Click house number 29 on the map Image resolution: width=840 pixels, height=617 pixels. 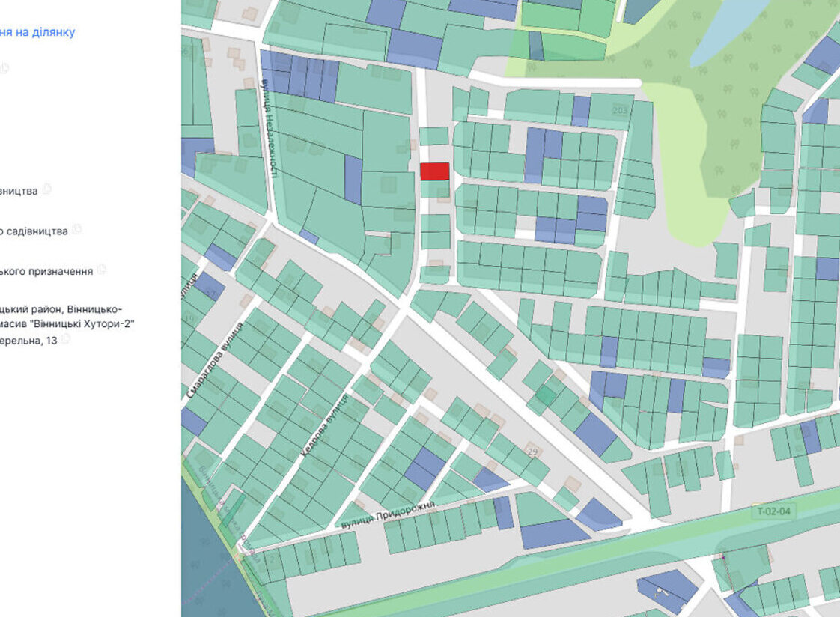[x=532, y=452]
